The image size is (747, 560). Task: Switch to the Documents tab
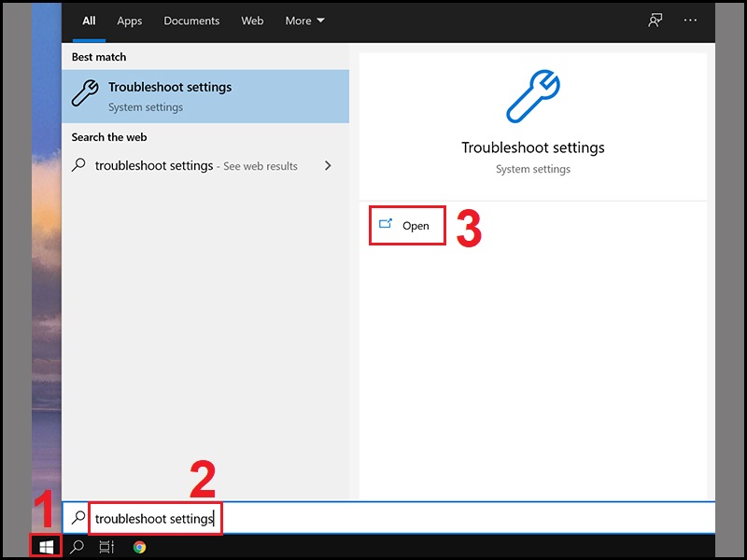click(x=191, y=21)
